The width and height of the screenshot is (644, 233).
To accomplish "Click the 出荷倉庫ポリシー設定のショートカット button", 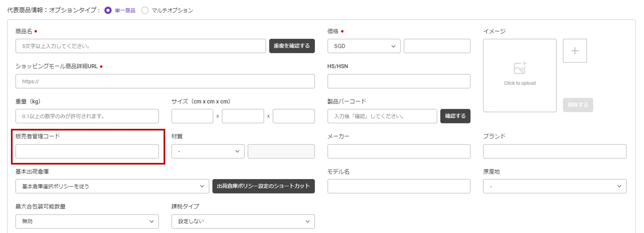I will pyautogui.click(x=263, y=186).
